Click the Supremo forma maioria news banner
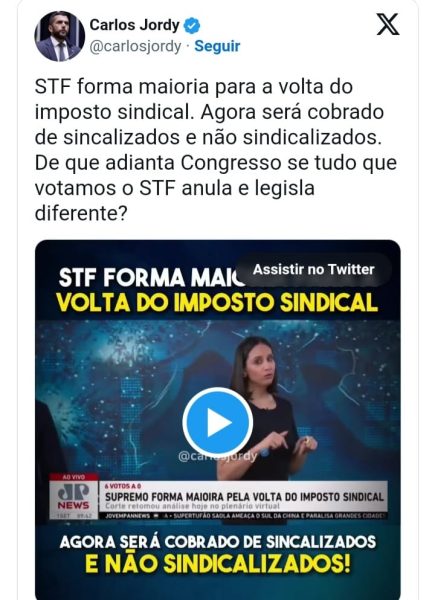Image resolution: width=435 pixels, height=600 pixels. [244, 497]
